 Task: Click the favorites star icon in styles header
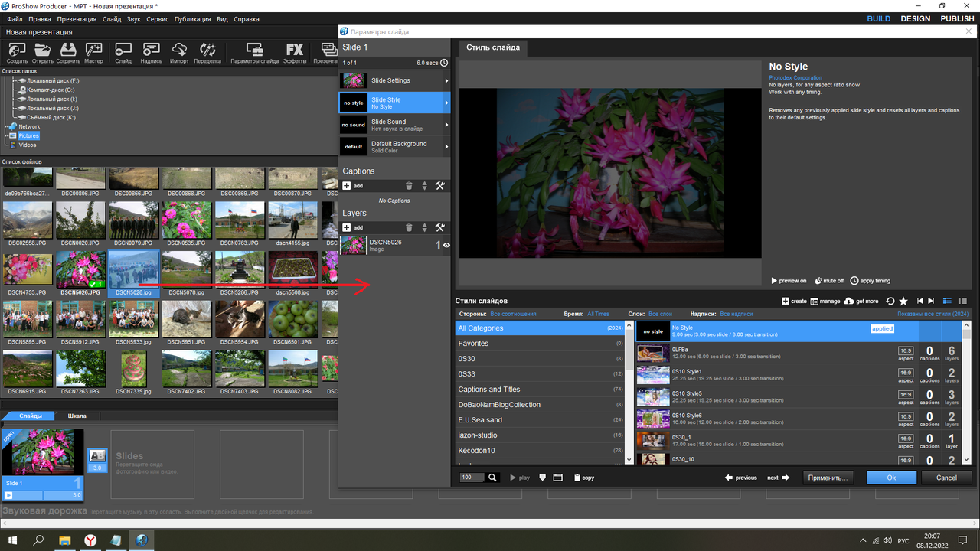[903, 302]
